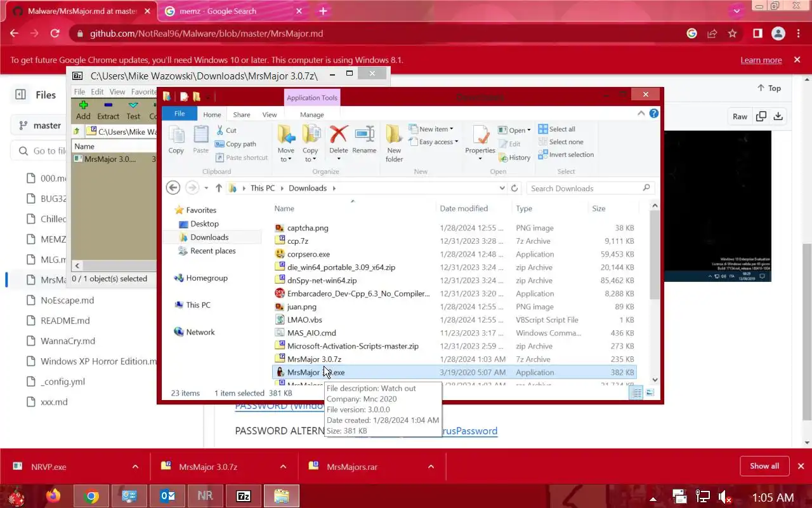Open the File tab in Explorer
This screenshot has width=812, height=508.
click(180, 114)
